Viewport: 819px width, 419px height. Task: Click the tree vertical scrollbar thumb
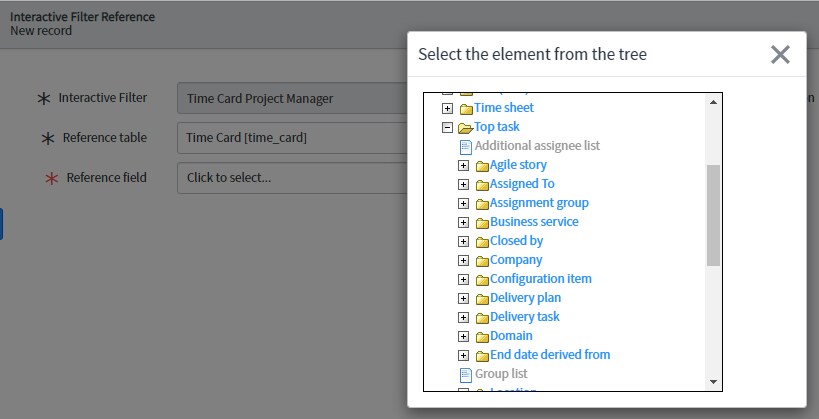(713, 215)
